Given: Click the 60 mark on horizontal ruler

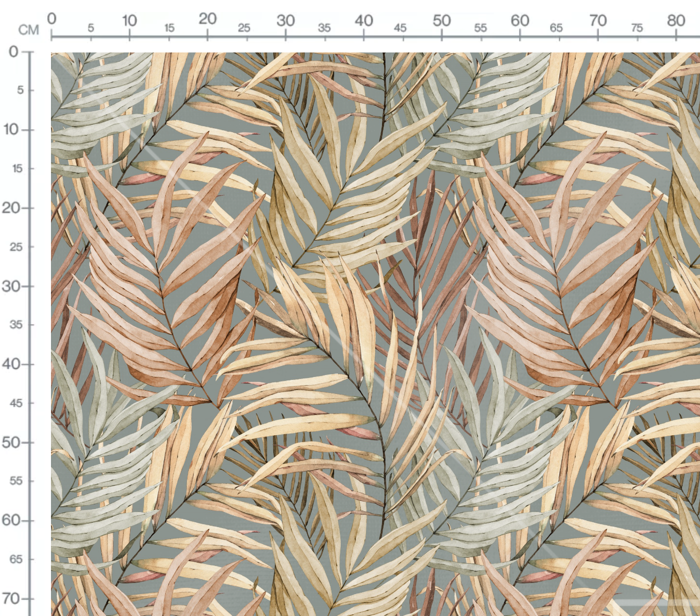Looking at the screenshot, I should (x=520, y=20).
